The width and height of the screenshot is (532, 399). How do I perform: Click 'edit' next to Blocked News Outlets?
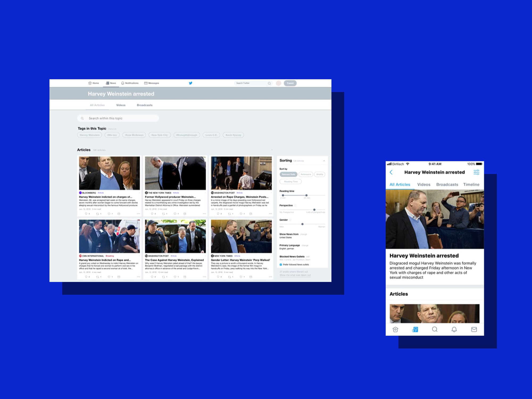coord(308,257)
